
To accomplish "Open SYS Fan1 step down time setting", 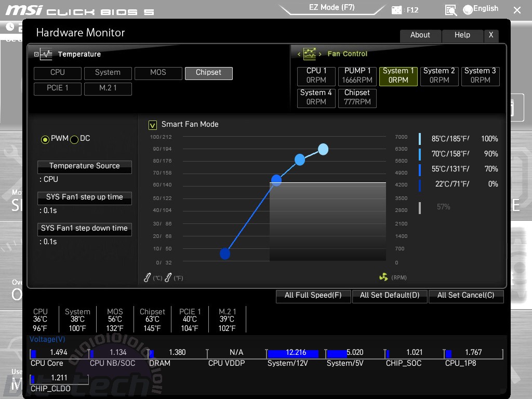I will (x=85, y=229).
